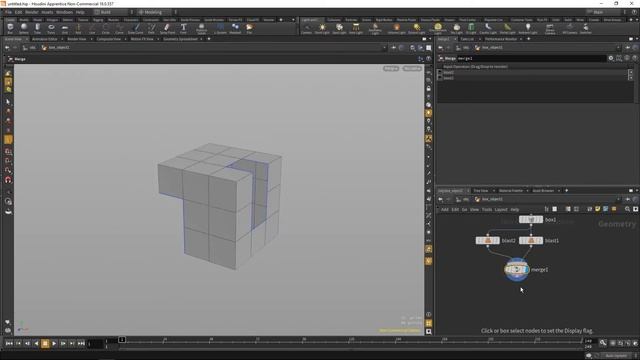Image resolution: width=640 pixels, height=360 pixels.
Task: Toggle display flag on merge1 node
Action: [x=526, y=269]
